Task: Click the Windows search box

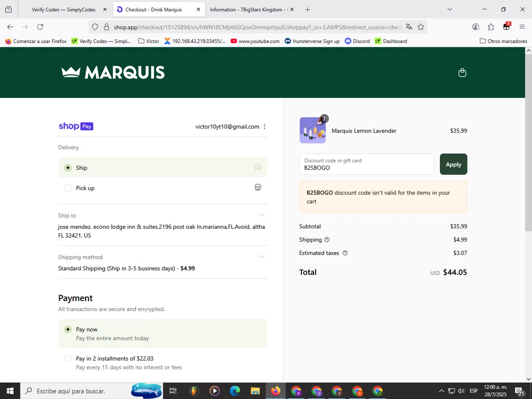Action: (x=92, y=391)
